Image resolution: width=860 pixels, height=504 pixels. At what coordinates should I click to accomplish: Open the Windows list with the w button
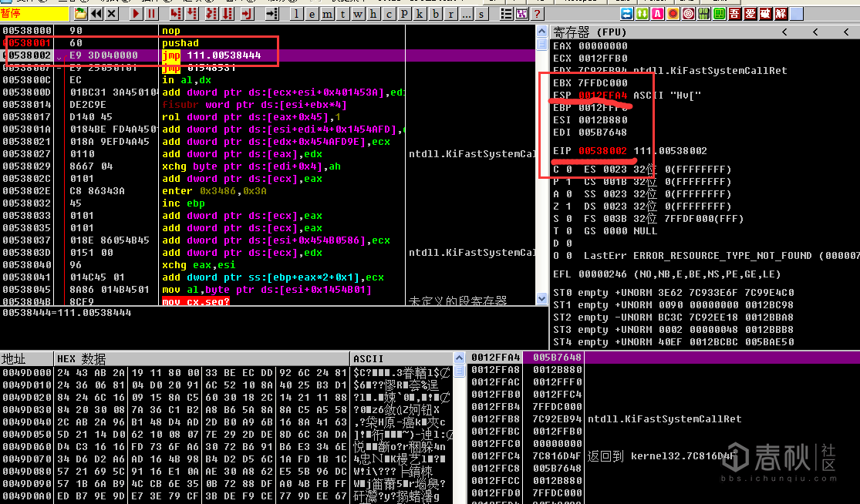[x=358, y=14]
